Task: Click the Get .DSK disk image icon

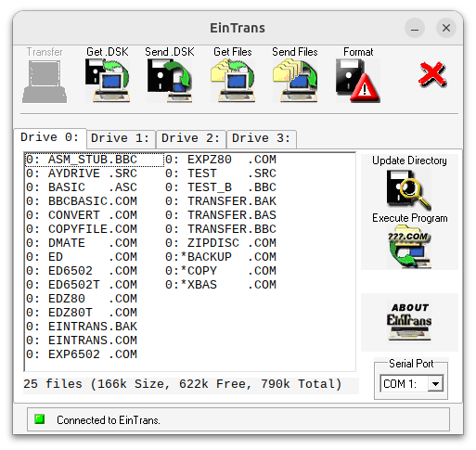Action: click(x=108, y=81)
